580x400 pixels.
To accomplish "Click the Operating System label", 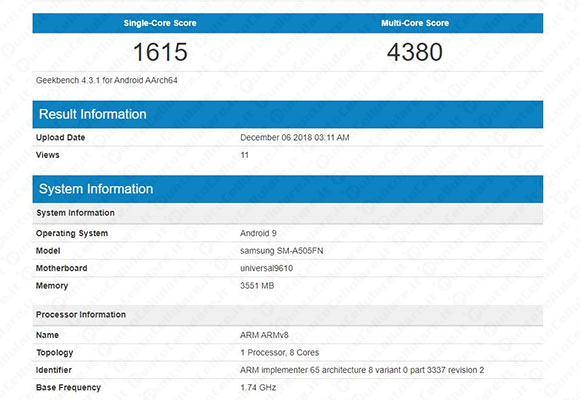I will (x=72, y=233).
